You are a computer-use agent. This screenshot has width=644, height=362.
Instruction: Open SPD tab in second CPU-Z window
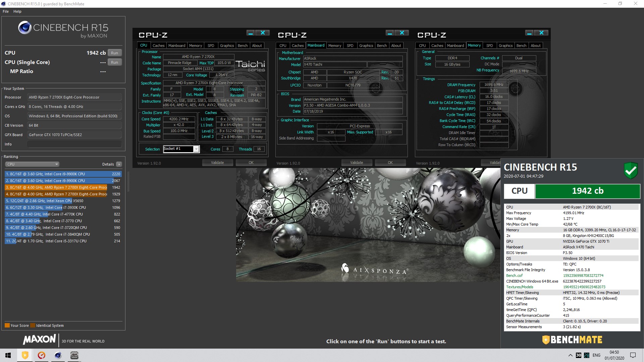point(350,46)
